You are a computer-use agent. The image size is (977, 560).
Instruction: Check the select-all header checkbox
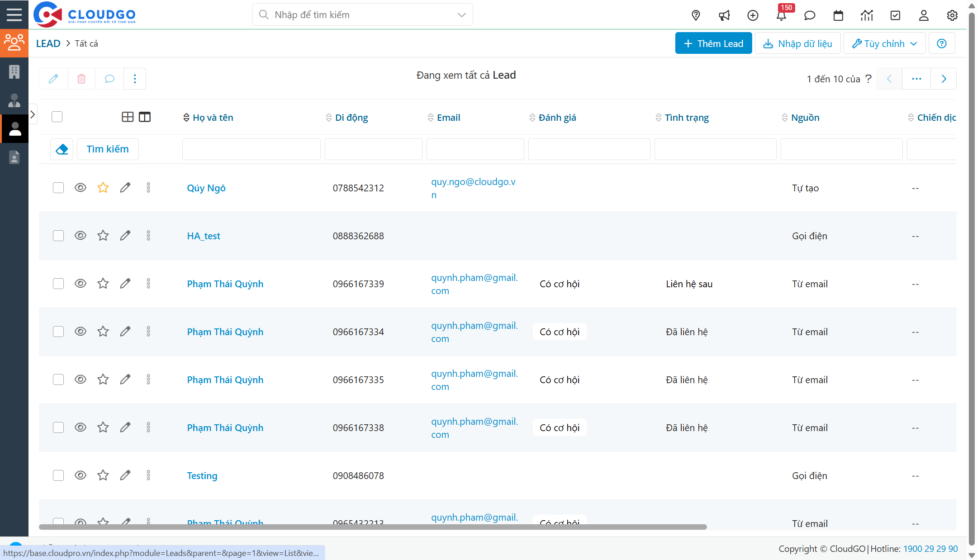[57, 117]
